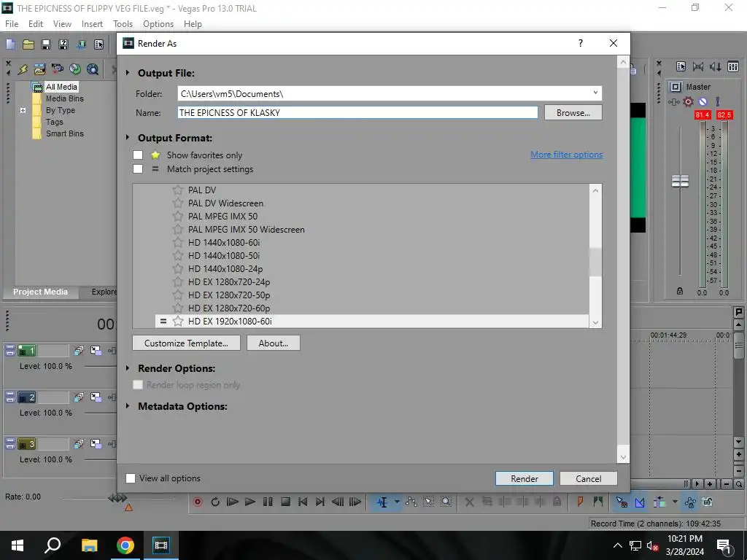Collapse the Output Format section
747x560 pixels.
click(x=128, y=138)
